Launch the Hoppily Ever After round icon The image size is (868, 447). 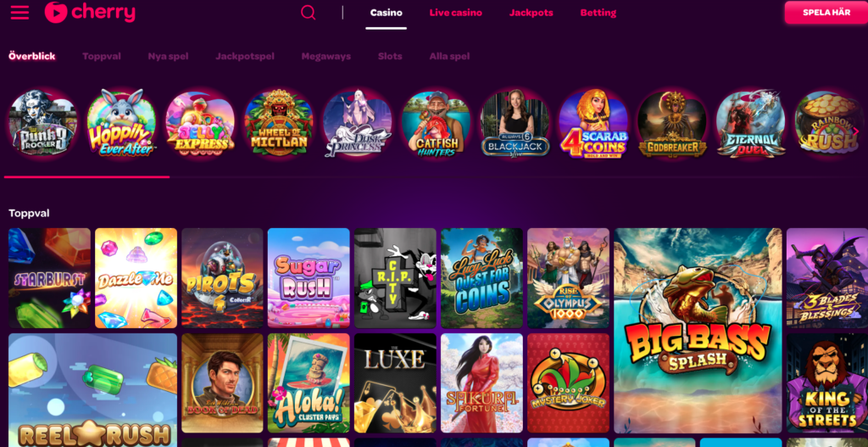click(121, 124)
